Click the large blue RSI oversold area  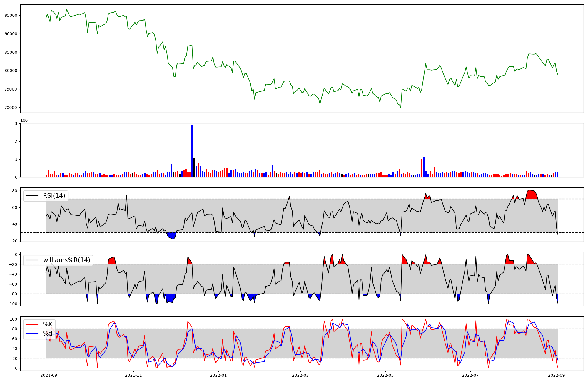[x=172, y=235]
